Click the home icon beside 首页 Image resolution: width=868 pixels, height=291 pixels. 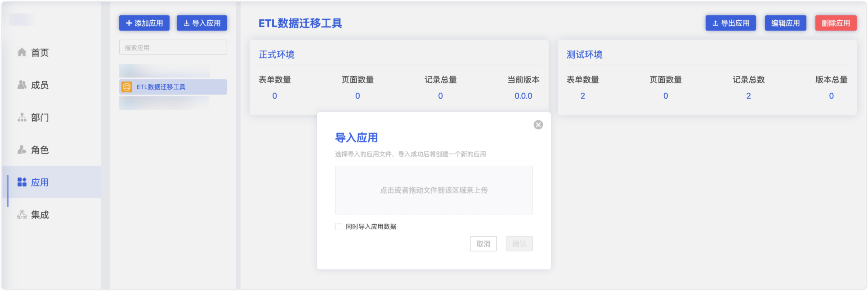pos(22,53)
